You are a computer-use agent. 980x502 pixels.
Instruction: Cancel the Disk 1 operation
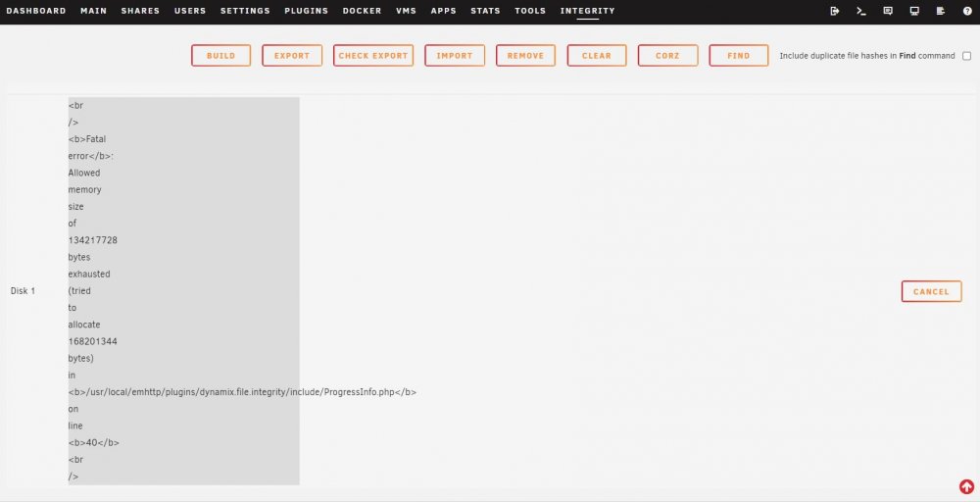(x=931, y=291)
